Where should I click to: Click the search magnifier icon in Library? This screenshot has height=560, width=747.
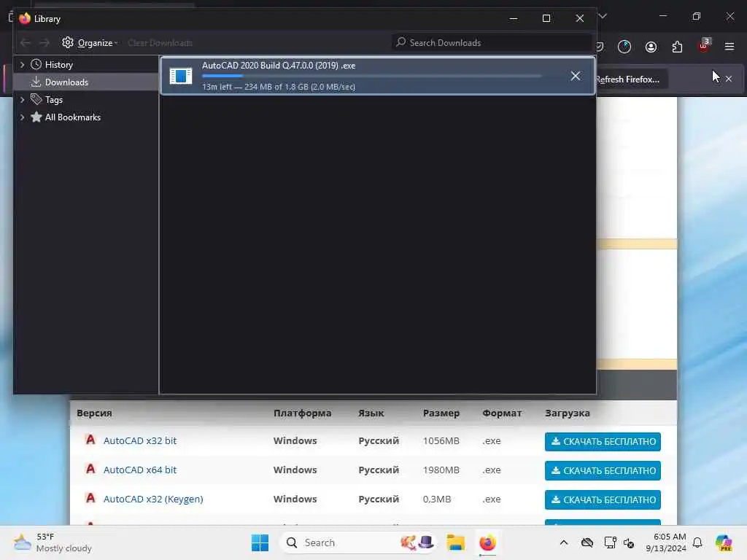point(401,42)
